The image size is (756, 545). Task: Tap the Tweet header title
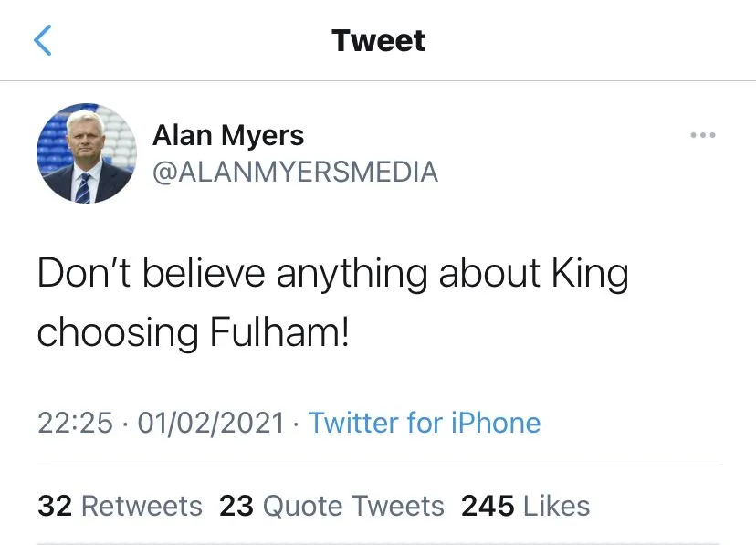coord(378,40)
